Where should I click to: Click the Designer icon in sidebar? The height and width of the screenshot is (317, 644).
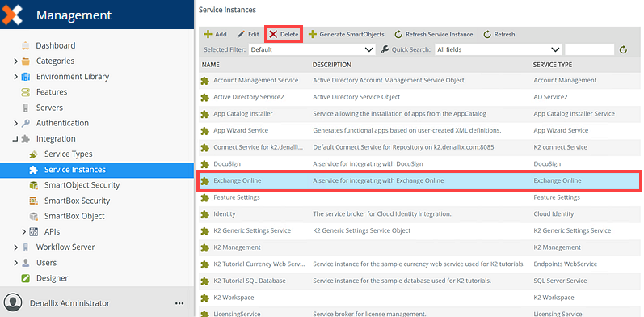[26, 278]
